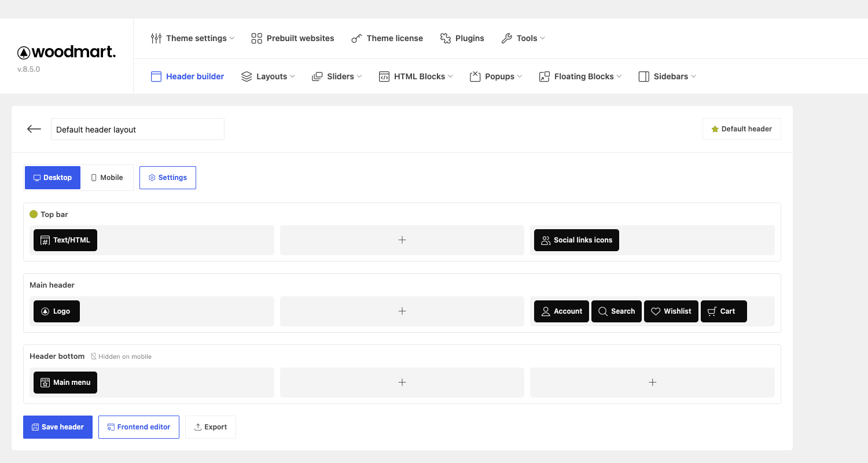The height and width of the screenshot is (463, 868).
Task: Click the Main menu element icon
Action: (x=45, y=383)
